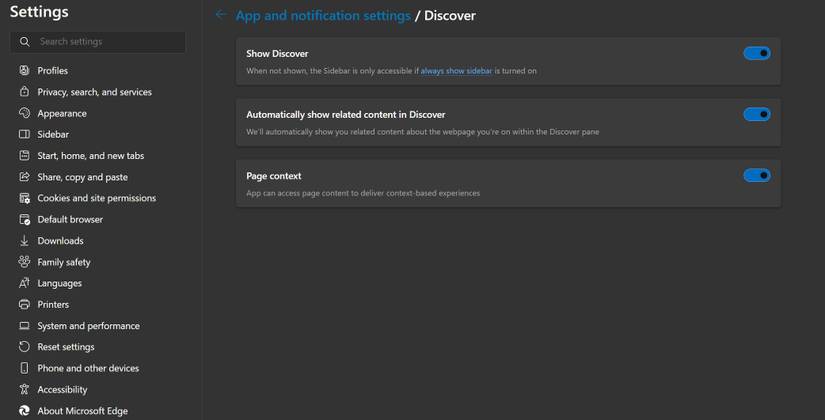Select System and performance menu item

88,326
